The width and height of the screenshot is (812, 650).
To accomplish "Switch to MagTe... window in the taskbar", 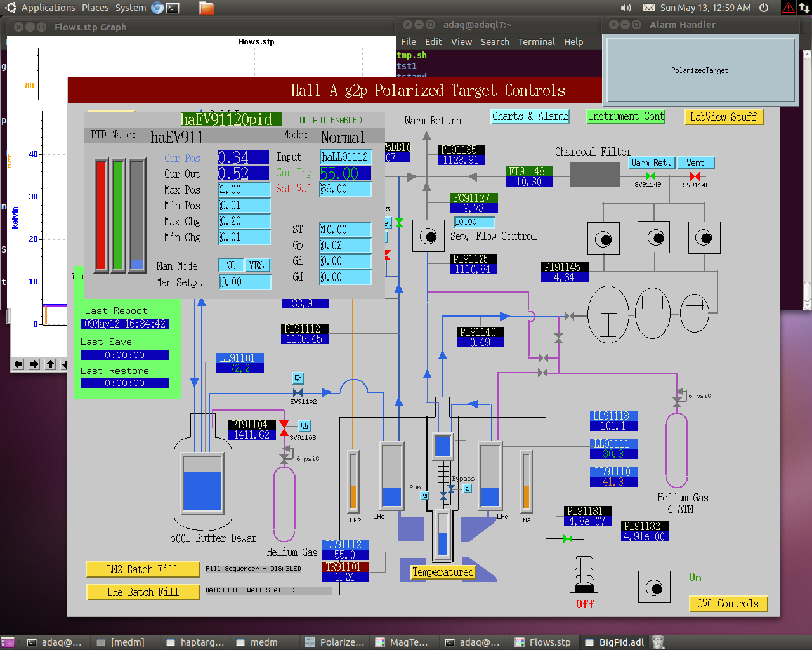I will coord(402,642).
